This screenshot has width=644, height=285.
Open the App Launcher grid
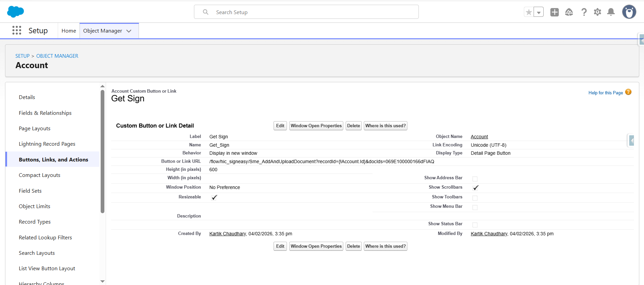[17, 31]
